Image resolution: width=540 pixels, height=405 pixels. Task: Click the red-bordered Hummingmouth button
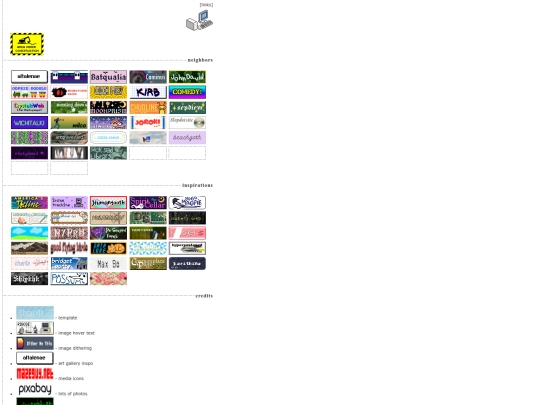(x=108, y=202)
